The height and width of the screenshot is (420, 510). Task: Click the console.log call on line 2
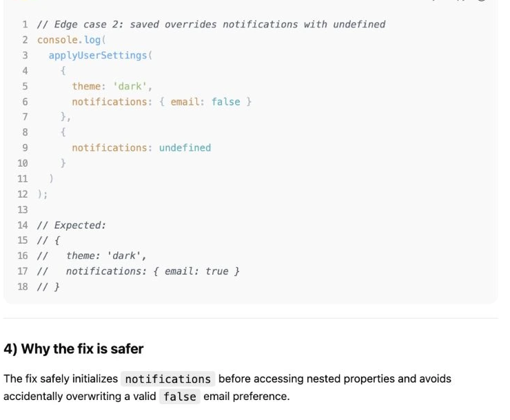pos(71,40)
